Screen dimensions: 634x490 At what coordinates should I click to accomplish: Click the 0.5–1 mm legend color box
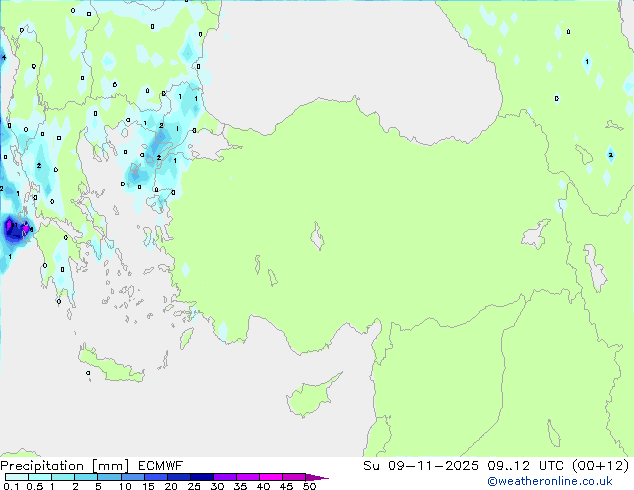[x=40, y=477]
